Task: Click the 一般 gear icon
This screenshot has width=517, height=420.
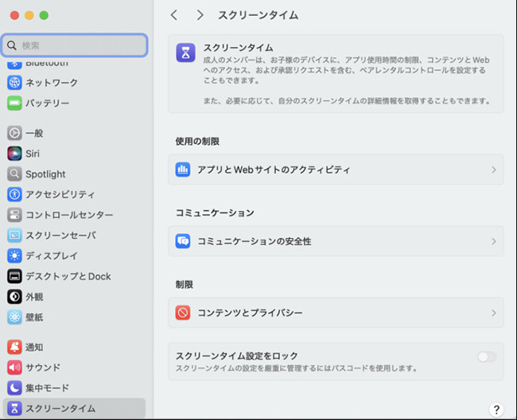Action: pyautogui.click(x=14, y=133)
